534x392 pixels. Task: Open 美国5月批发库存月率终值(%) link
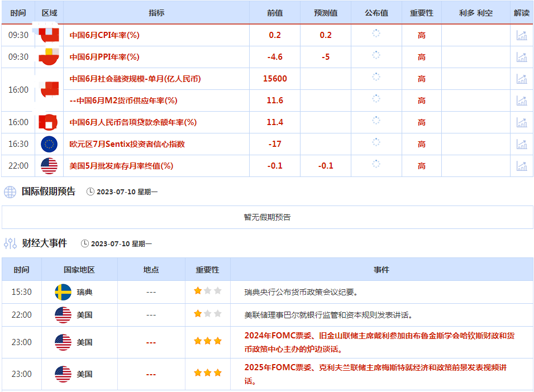pyautogui.click(x=121, y=166)
